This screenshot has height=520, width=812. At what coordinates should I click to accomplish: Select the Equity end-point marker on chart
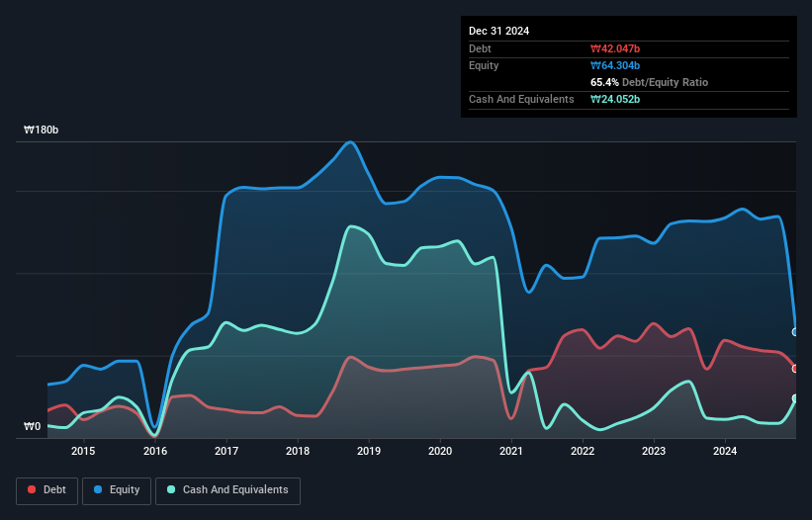795,332
